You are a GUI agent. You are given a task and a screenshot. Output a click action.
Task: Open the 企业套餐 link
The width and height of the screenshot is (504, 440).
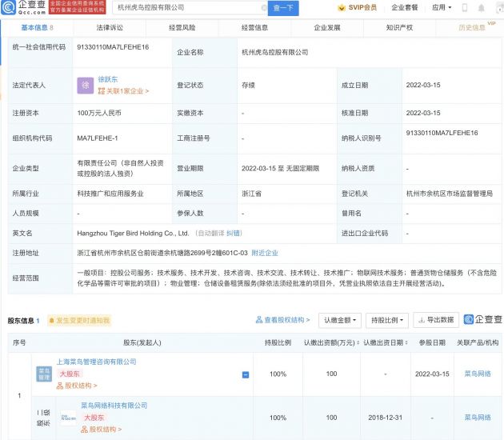(x=404, y=7)
